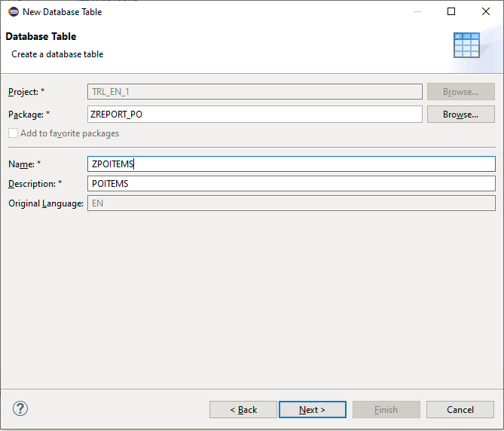Click the Eclipse logo in the title bar
Screen dimensions: 504x431
tap(14, 12)
